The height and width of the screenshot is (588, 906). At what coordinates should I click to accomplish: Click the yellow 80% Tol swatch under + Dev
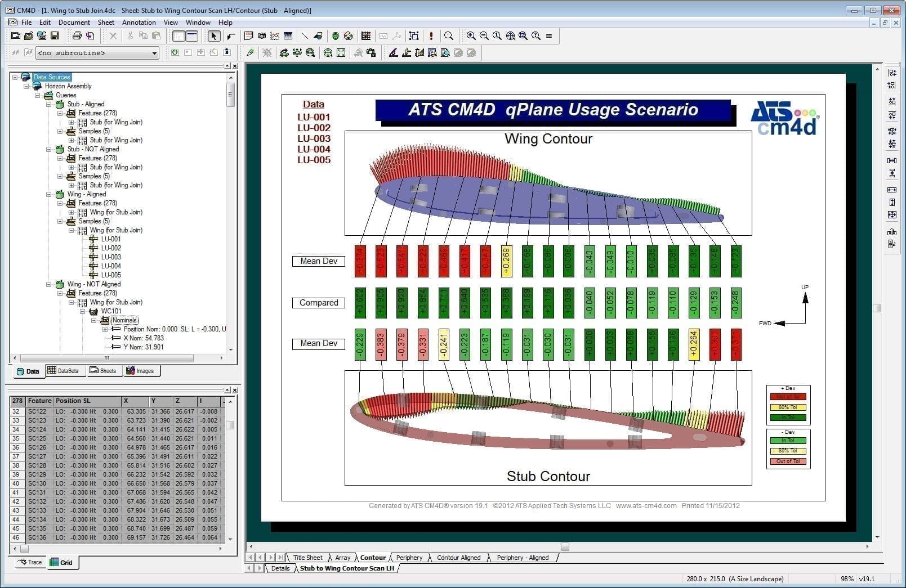(x=788, y=407)
